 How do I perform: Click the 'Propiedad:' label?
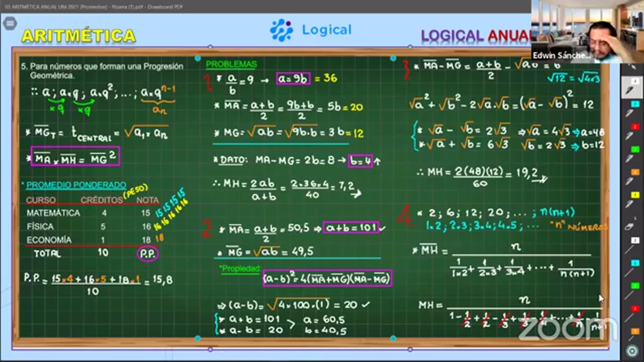coord(240,269)
